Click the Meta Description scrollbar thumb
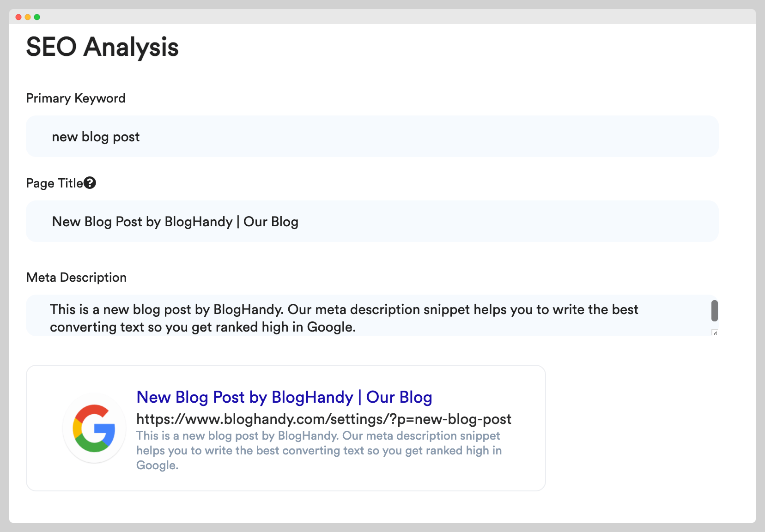 click(x=714, y=311)
